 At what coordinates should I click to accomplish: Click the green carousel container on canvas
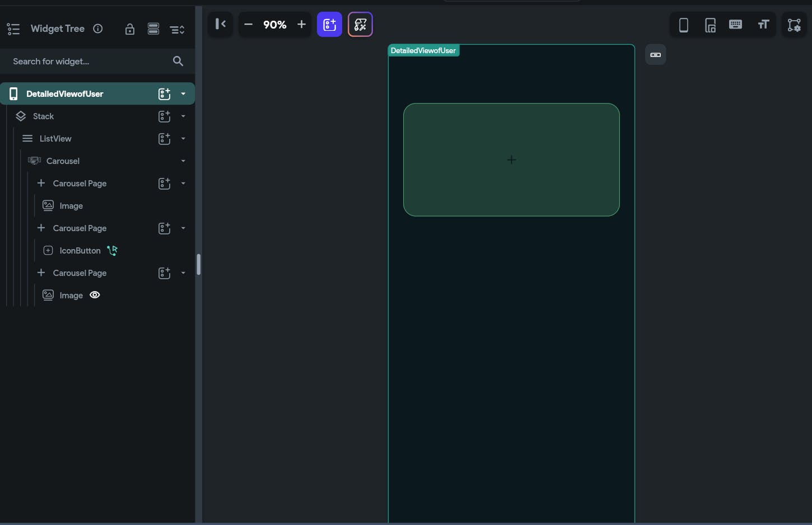click(511, 160)
